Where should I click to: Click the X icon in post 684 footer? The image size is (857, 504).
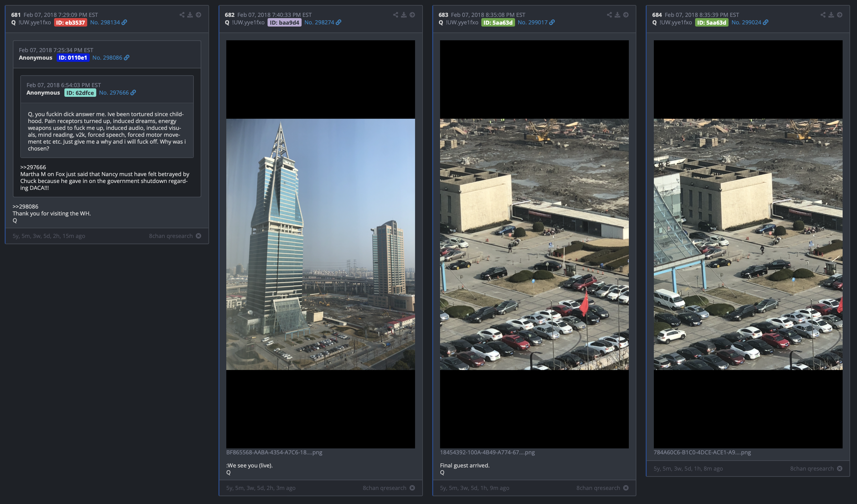coord(840,468)
